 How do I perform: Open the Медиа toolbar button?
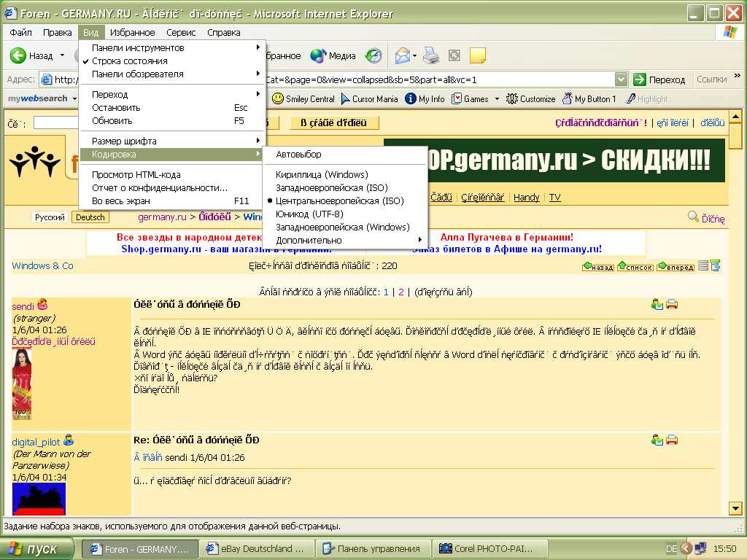point(333,55)
